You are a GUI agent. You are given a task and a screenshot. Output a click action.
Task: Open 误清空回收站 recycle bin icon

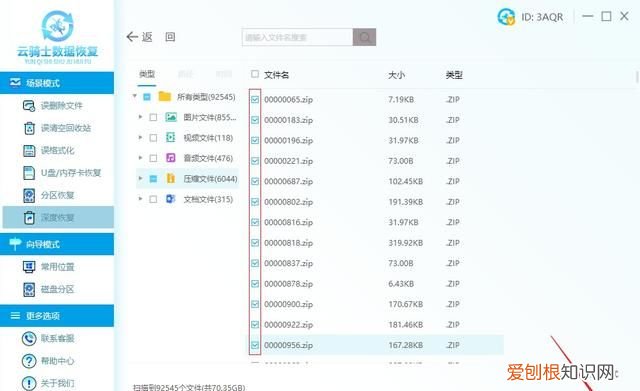29,128
